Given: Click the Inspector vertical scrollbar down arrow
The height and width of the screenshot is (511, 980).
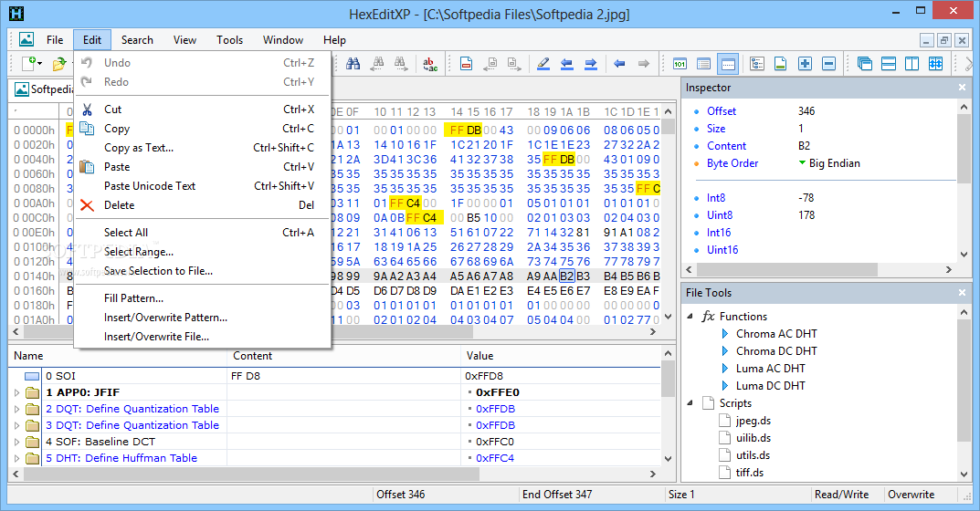Looking at the screenshot, I should click(964, 255).
